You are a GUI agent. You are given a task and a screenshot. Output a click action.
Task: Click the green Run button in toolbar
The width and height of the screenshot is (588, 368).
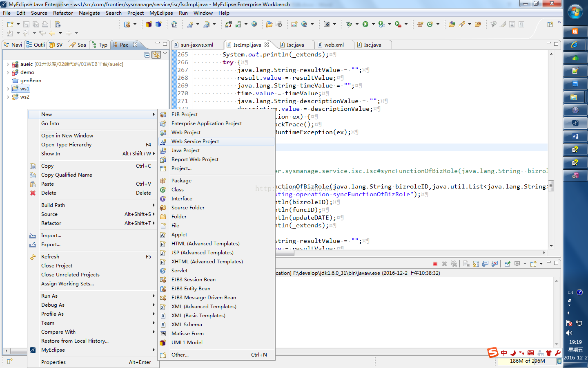[x=365, y=25]
